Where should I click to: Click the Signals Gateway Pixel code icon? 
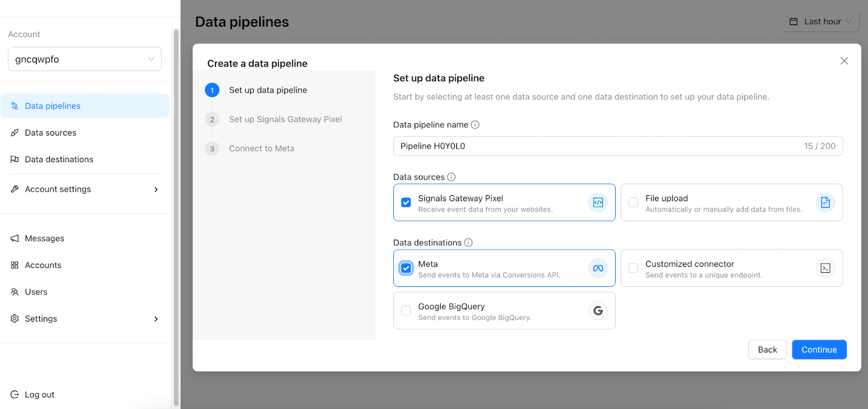coord(598,202)
